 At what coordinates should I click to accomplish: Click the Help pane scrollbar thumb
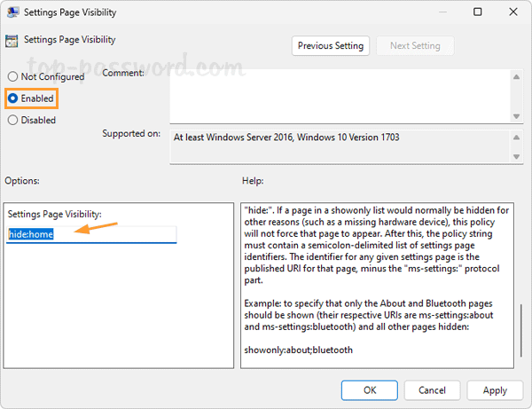pos(520,330)
